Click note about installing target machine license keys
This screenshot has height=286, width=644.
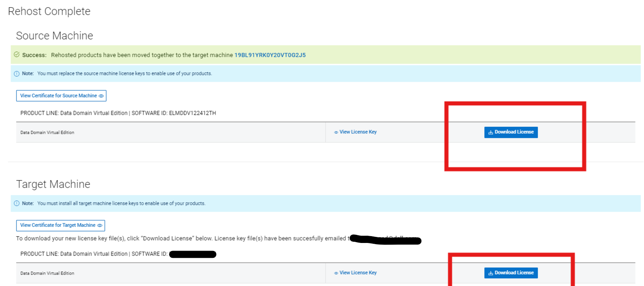pos(121,204)
